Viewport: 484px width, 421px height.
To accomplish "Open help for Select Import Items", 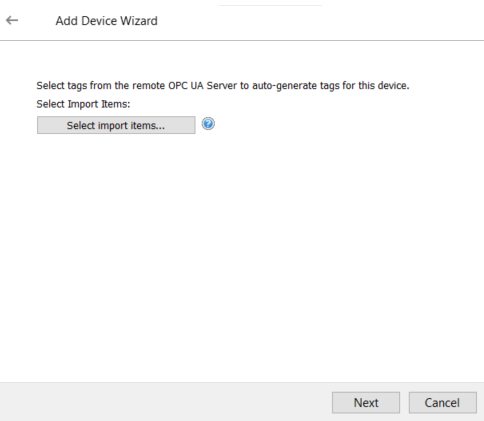I will pos(208,124).
